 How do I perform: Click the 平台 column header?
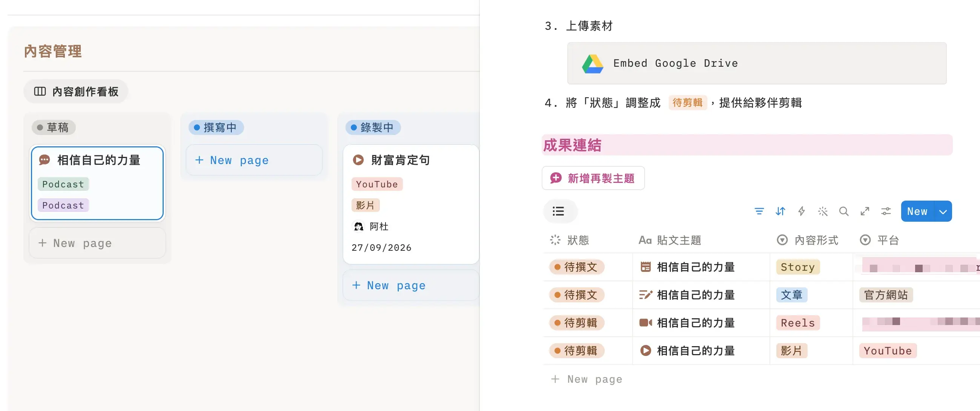879,240
